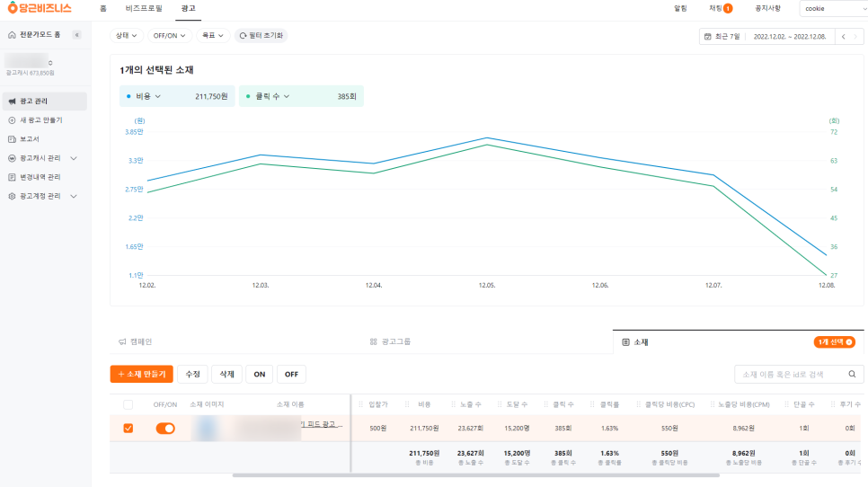This screenshot has width=868, height=487.
Task: Switch off the row's OFF/ON toggle
Action: click(165, 429)
